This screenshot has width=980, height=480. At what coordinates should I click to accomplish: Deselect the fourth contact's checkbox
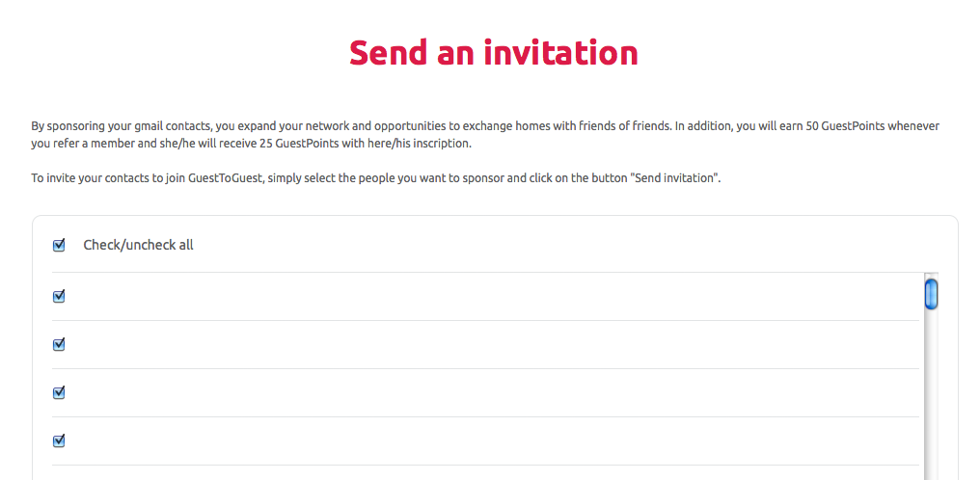pyautogui.click(x=59, y=440)
